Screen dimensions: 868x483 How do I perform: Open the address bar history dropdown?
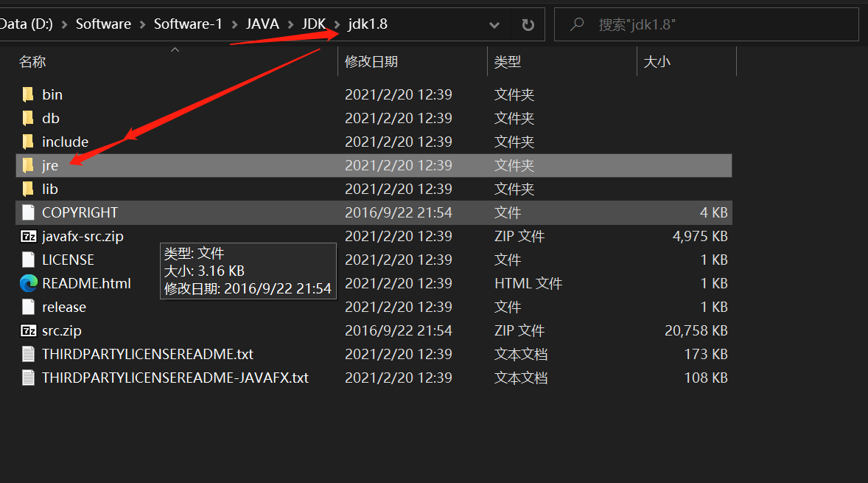(x=494, y=25)
